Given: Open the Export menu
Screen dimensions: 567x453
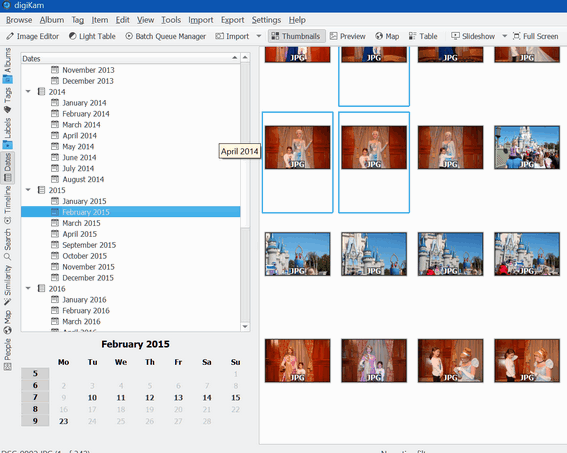Looking at the screenshot, I should (x=233, y=20).
